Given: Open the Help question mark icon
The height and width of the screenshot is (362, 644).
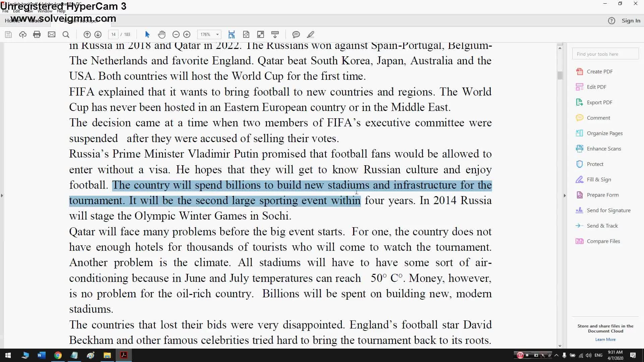Looking at the screenshot, I should click(x=611, y=21).
